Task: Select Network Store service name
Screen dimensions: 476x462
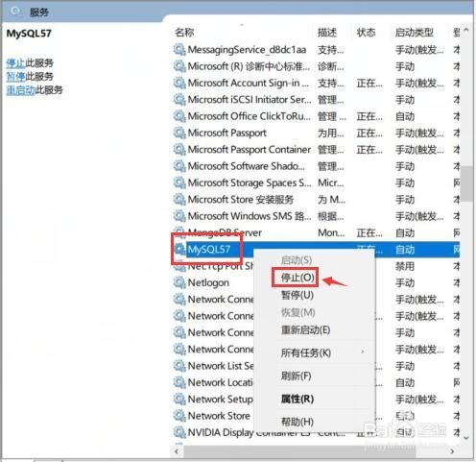Action: click(219, 416)
